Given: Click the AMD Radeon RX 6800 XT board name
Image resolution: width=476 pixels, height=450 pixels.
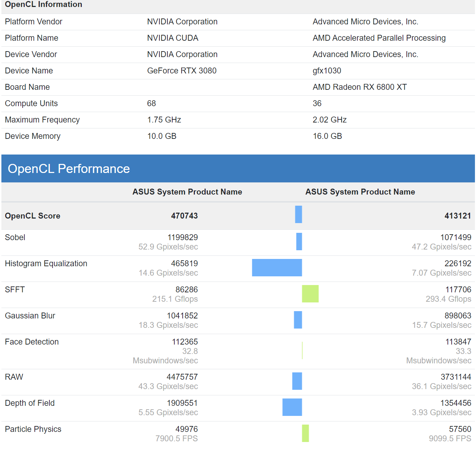Looking at the screenshot, I should tap(360, 87).
